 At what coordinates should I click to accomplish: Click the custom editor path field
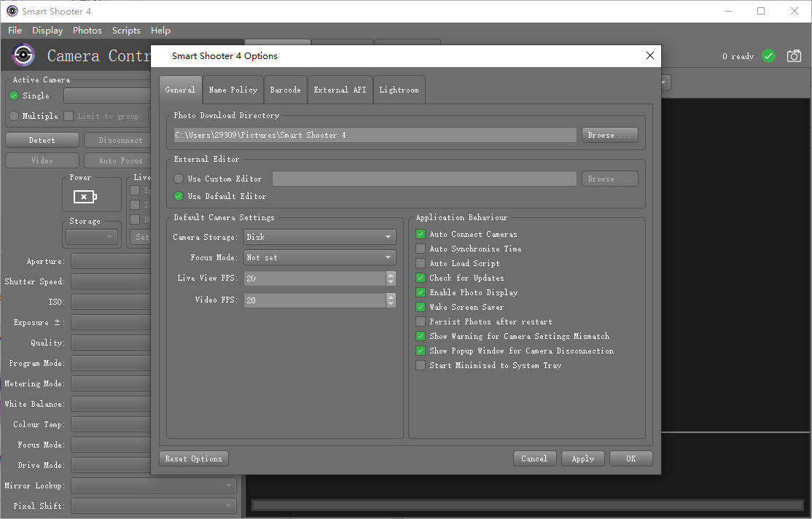[x=424, y=179]
